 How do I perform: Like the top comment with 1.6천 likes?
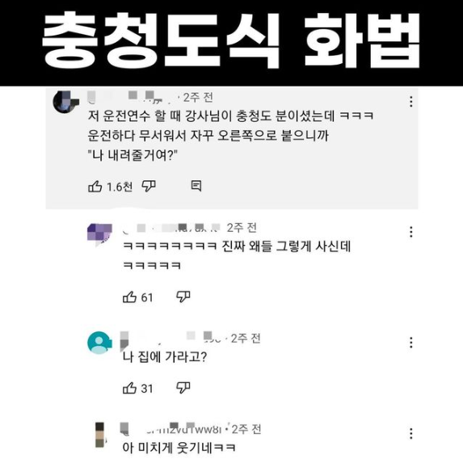click(95, 187)
